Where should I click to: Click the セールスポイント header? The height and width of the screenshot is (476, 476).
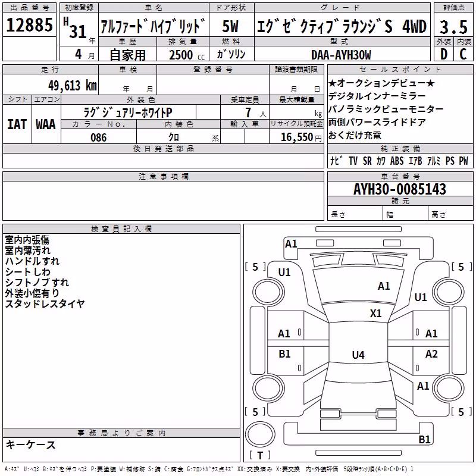(x=400, y=69)
